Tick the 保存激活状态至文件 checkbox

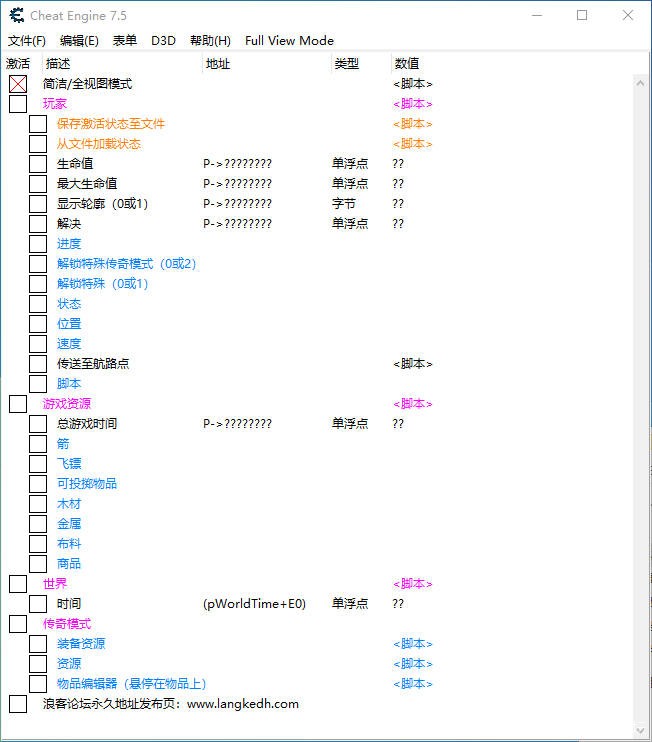click(38, 124)
